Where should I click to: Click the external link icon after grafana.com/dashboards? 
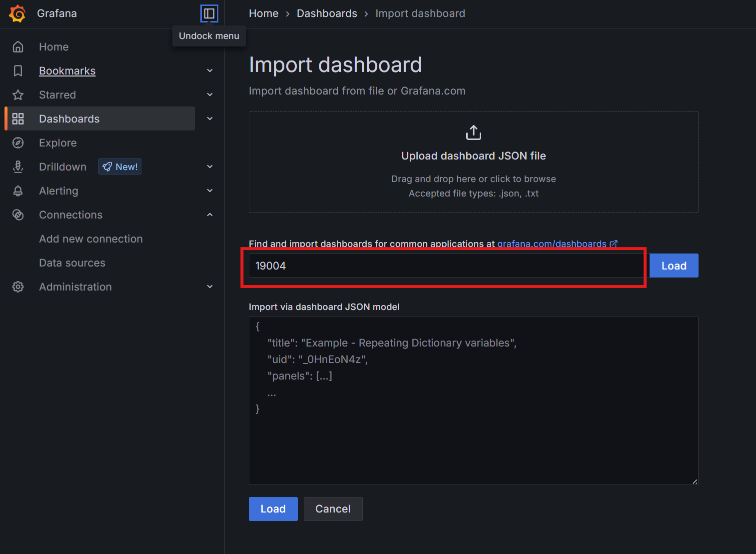(x=614, y=244)
